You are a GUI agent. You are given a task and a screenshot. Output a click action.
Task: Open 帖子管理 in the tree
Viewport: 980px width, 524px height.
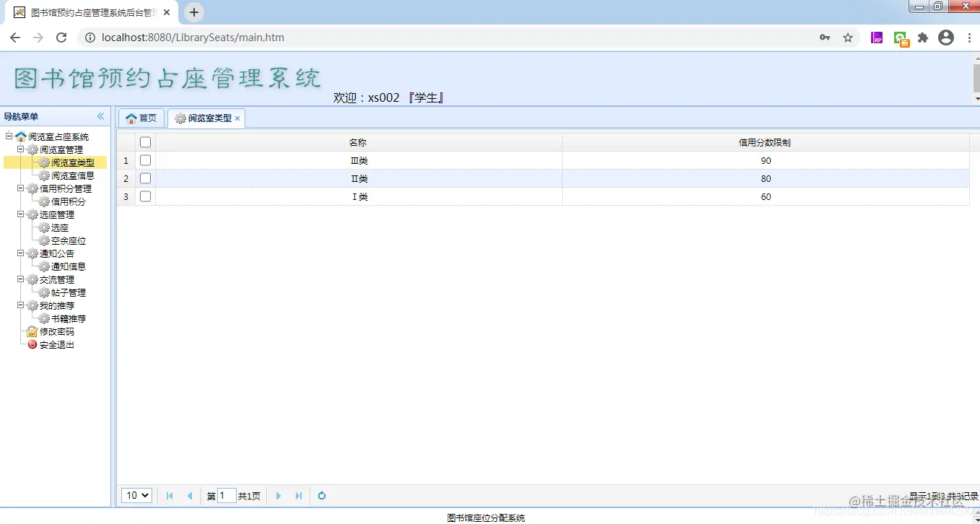click(x=68, y=292)
